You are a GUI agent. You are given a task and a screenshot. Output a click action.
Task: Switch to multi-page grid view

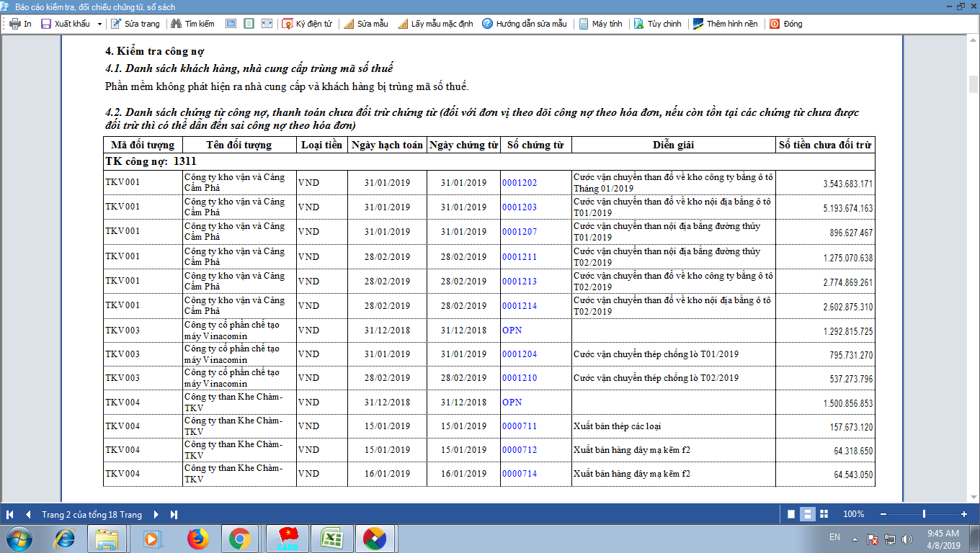coord(824,514)
